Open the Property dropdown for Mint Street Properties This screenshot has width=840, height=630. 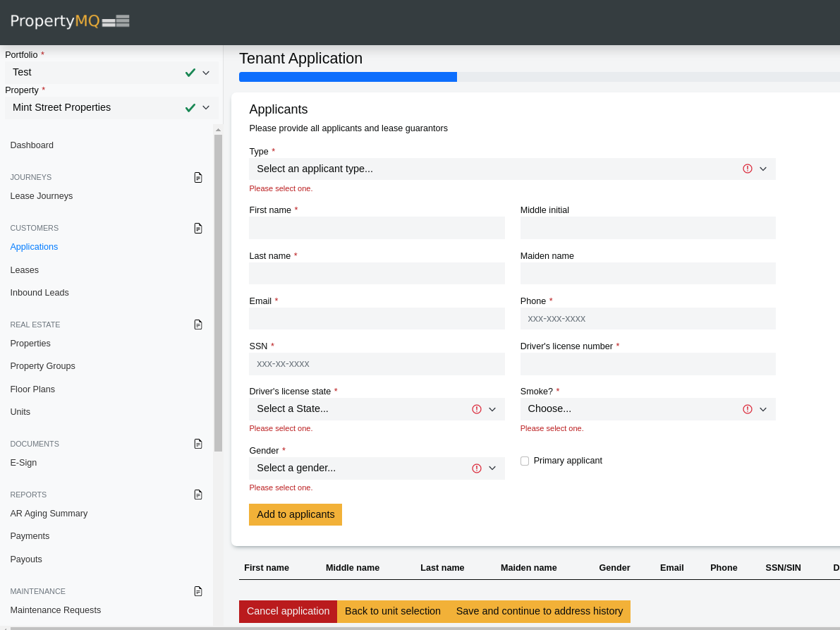tap(111, 107)
